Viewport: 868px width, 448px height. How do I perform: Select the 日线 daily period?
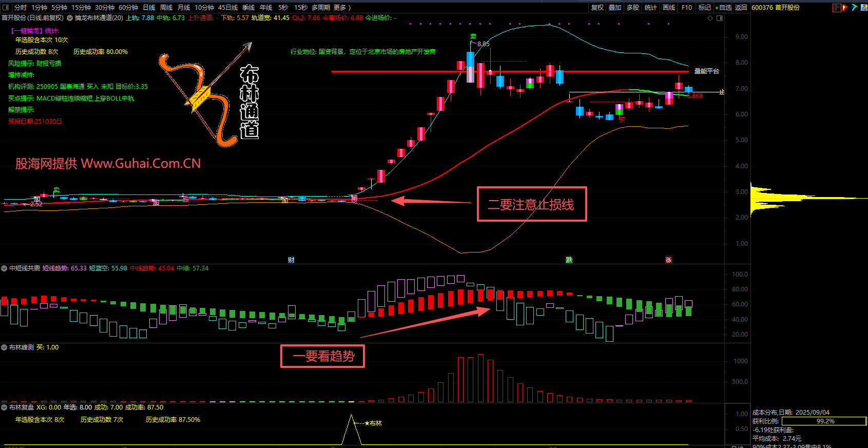(149, 8)
